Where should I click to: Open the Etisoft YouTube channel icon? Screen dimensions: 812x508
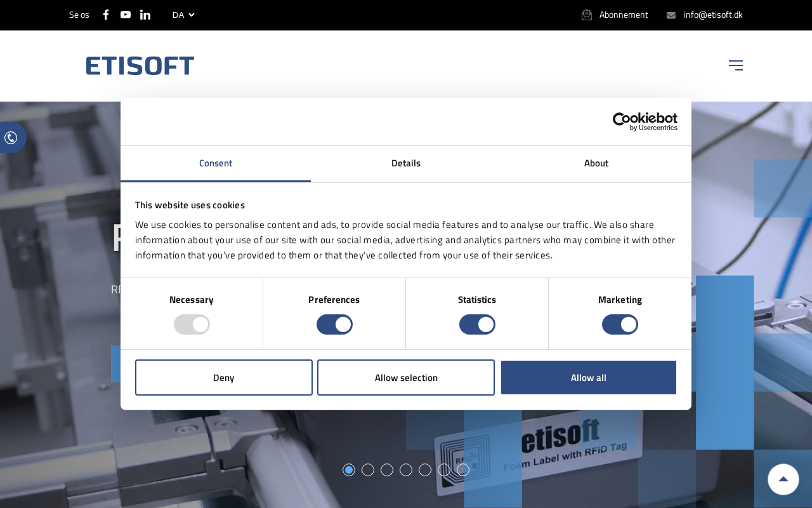tap(126, 15)
